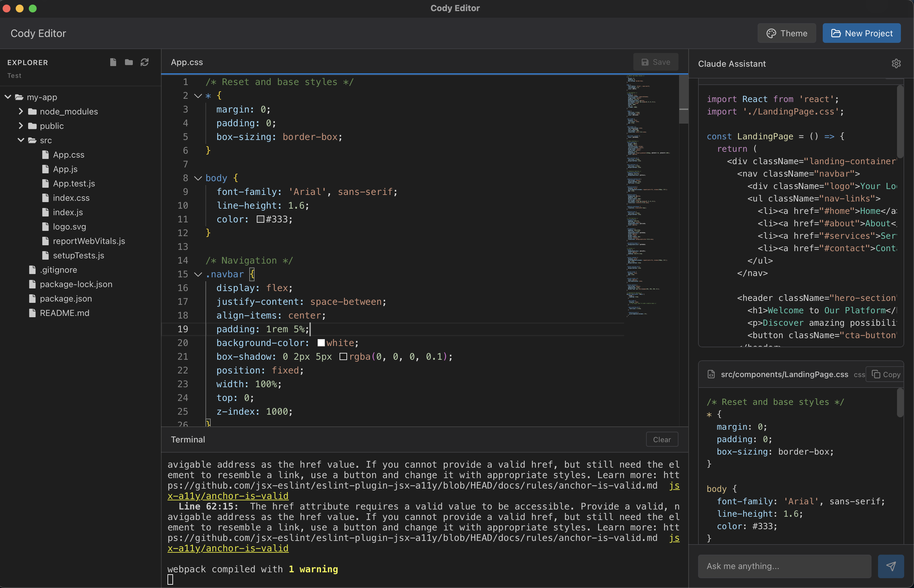Click the #333 color swatch on line 11

pyautogui.click(x=260, y=219)
